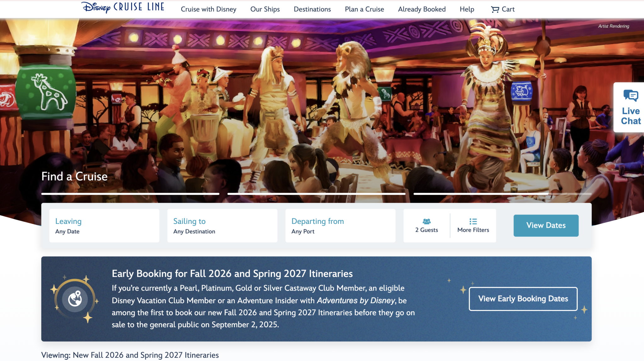Open Destinations menu
644x361 pixels.
click(x=312, y=9)
